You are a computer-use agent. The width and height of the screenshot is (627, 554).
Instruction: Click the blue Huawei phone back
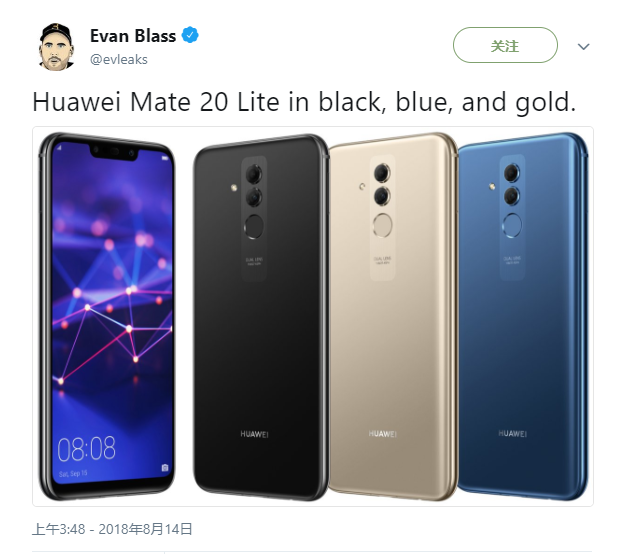[x=523, y=316]
